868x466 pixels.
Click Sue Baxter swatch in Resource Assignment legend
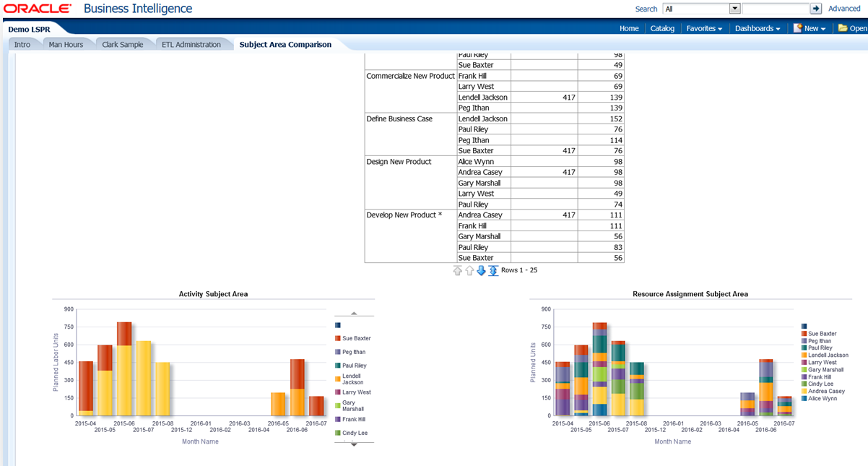(804, 334)
